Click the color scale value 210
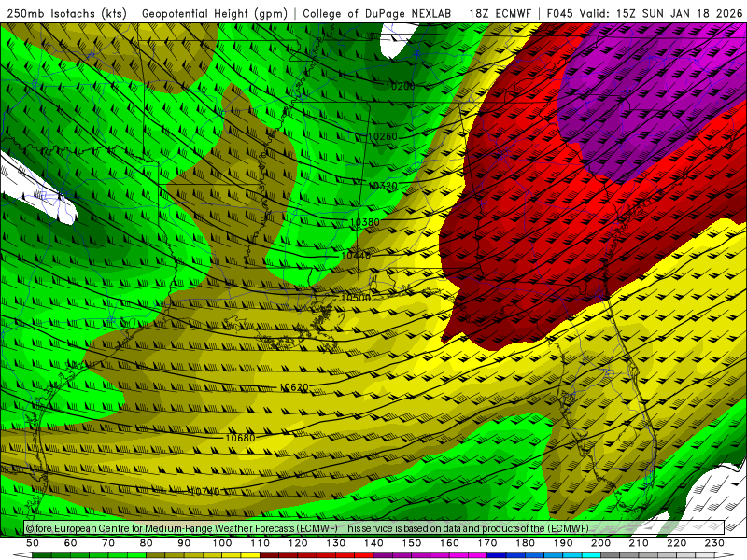Image resolution: width=747 pixels, height=560 pixels. tap(639, 543)
